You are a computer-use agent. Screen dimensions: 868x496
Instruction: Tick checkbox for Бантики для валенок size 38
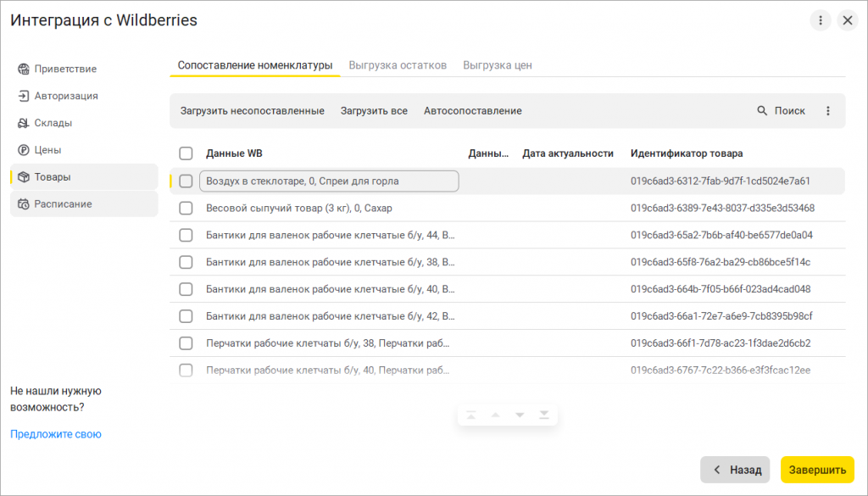(186, 262)
